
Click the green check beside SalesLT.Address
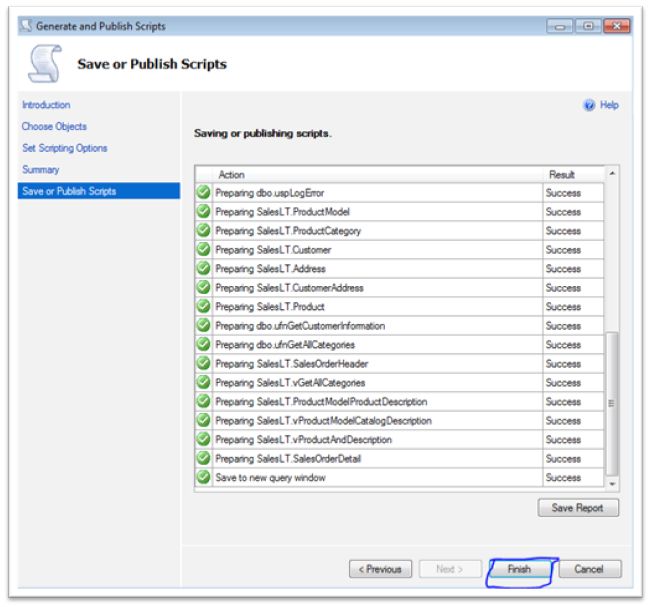click(204, 268)
